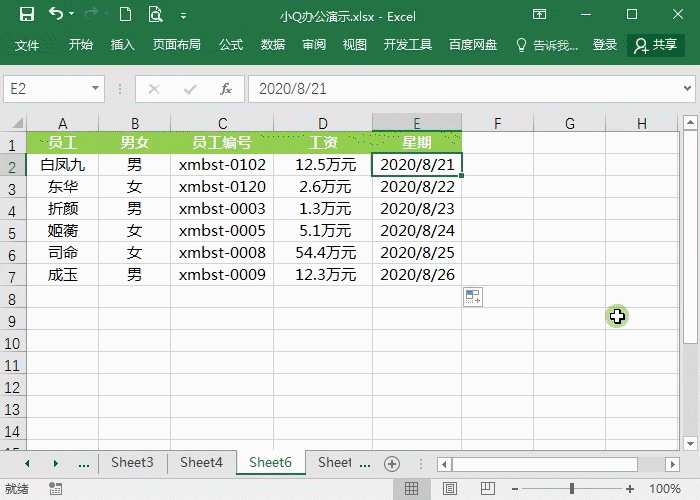Select the 审阅 ribbon tab
This screenshot has width=700, height=500.
pos(314,45)
